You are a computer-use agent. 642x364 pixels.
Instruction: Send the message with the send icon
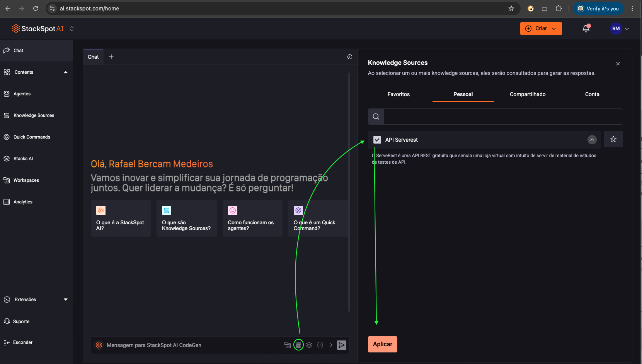pyautogui.click(x=342, y=345)
